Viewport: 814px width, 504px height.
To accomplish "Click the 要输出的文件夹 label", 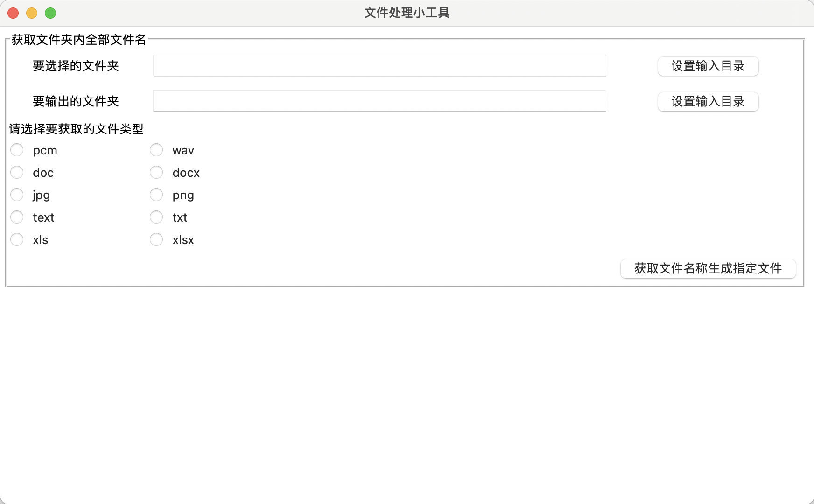I will click(76, 101).
